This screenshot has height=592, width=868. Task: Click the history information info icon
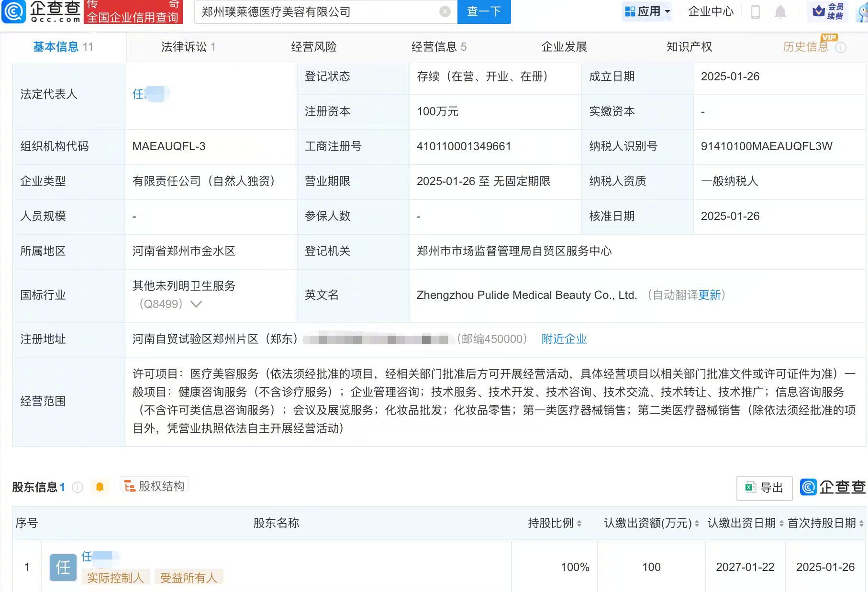click(841, 47)
